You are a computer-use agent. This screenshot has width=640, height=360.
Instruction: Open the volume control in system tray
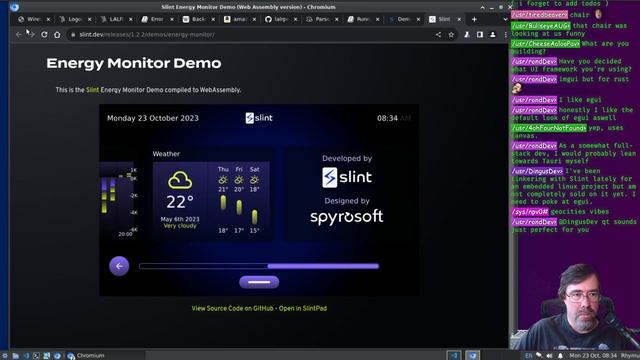[549, 356]
